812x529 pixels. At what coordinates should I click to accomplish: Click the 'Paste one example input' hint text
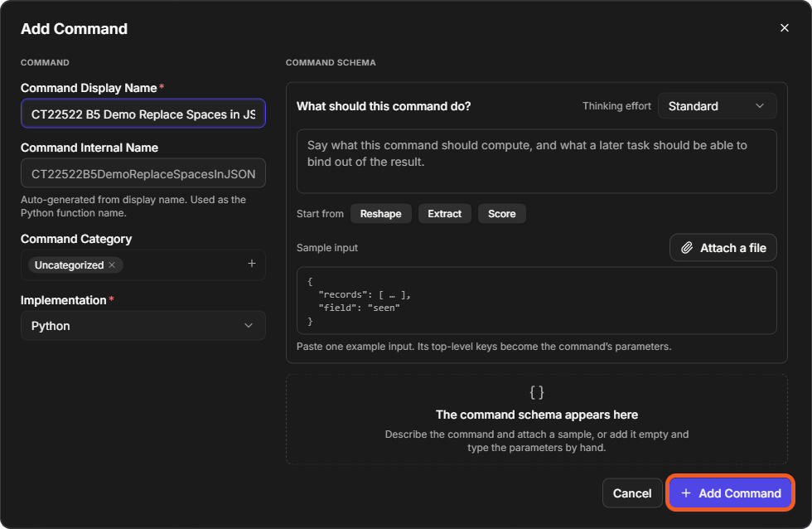[484, 347]
